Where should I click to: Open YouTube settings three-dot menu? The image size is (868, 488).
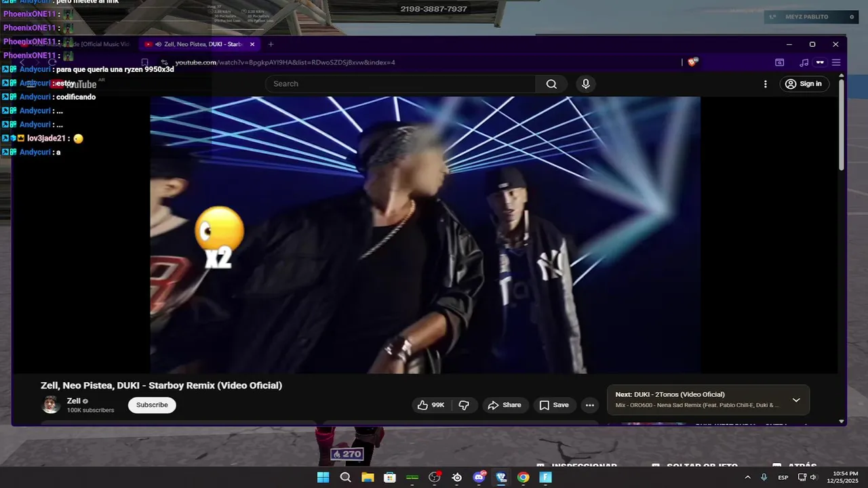pos(766,84)
